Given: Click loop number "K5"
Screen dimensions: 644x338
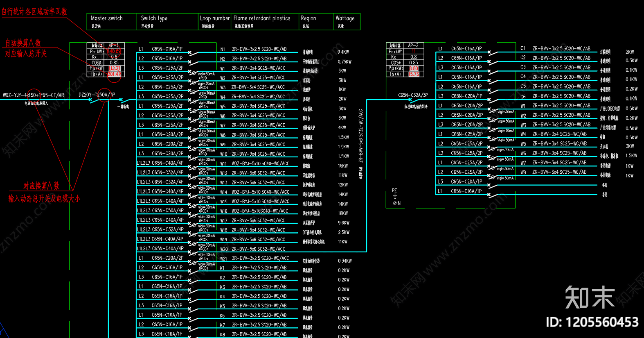Looking at the screenshot, I should (x=222, y=306).
